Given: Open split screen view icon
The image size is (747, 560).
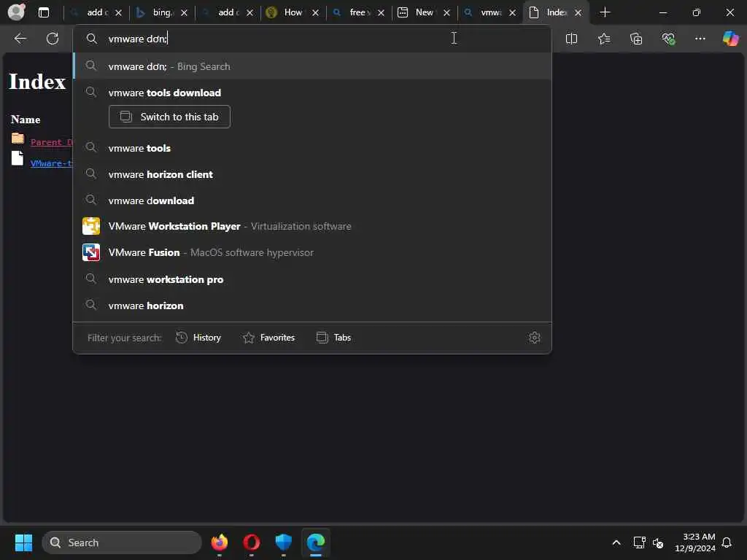Looking at the screenshot, I should click(x=571, y=39).
